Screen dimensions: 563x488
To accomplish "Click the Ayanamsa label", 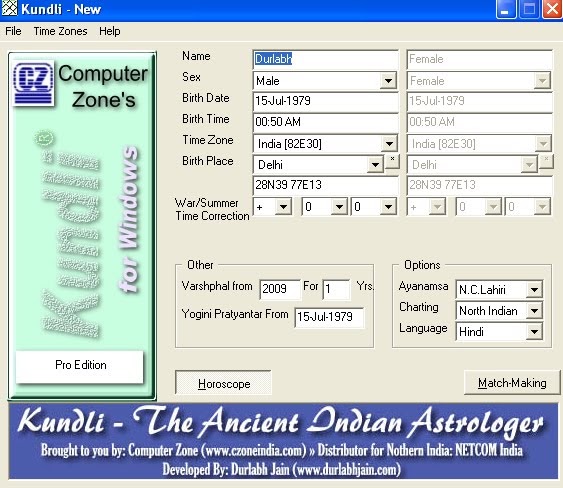I will point(423,286).
